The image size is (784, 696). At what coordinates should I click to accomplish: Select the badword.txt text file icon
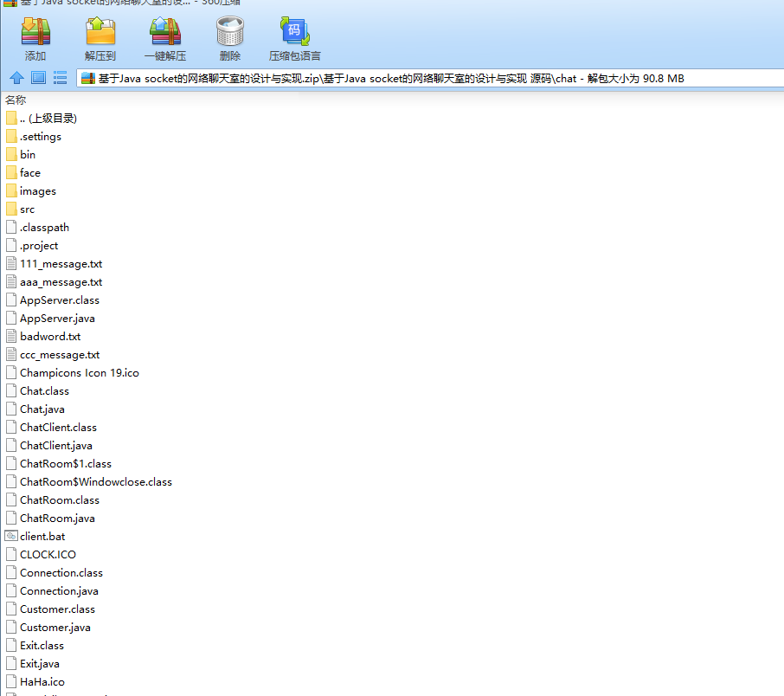11,336
